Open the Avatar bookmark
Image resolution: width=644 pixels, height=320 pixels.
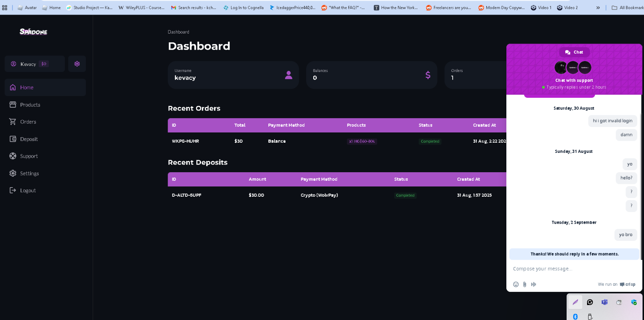click(x=27, y=7)
